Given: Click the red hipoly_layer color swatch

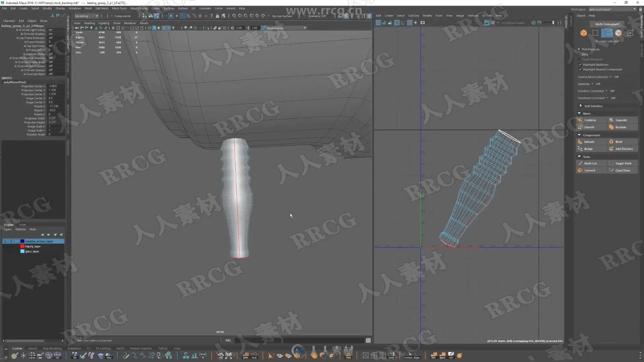Looking at the screenshot, I should click(x=22, y=246).
